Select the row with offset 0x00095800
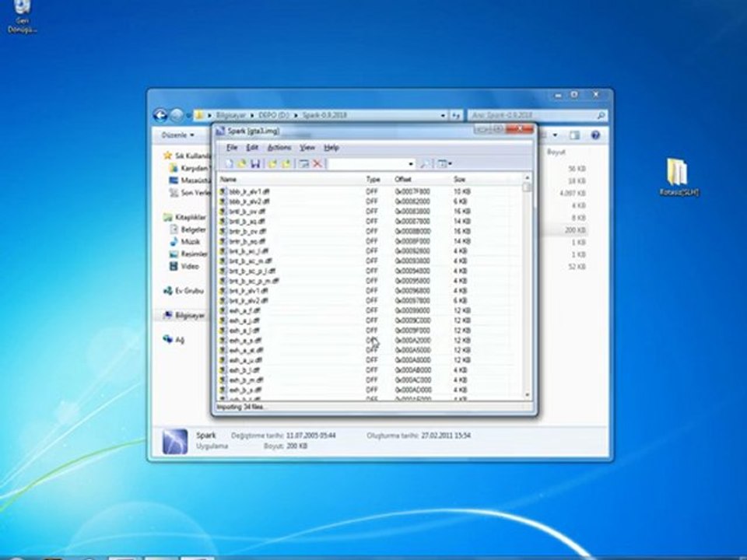 pyautogui.click(x=369, y=281)
